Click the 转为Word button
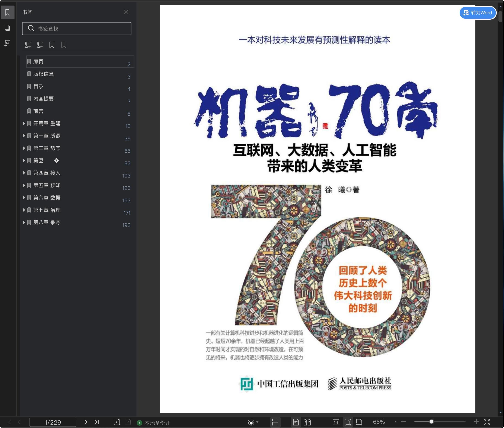The width and height of the screenshot is (504, 428). (x=478, y=13)
